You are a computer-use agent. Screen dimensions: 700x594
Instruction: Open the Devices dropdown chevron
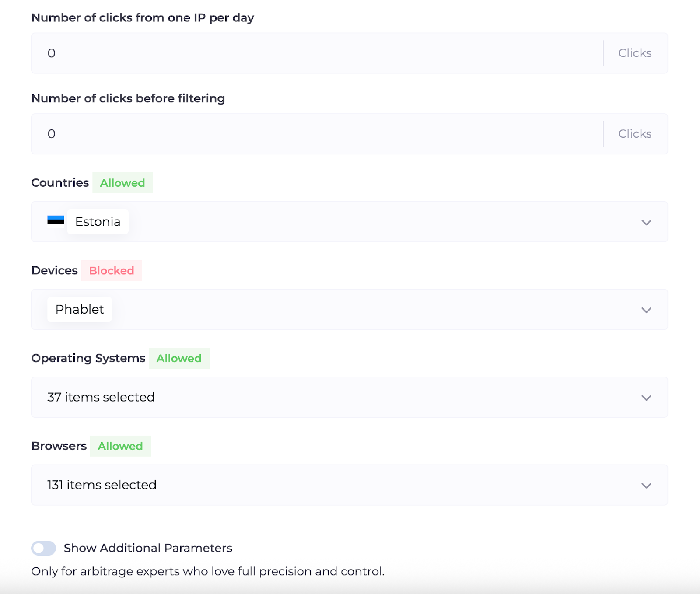click(x=646, y=310)
